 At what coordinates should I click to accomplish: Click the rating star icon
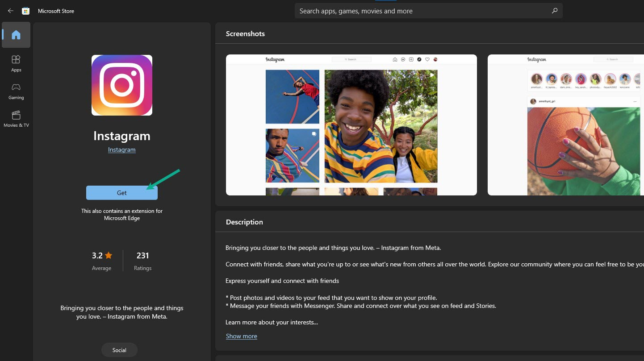[109, 256]
